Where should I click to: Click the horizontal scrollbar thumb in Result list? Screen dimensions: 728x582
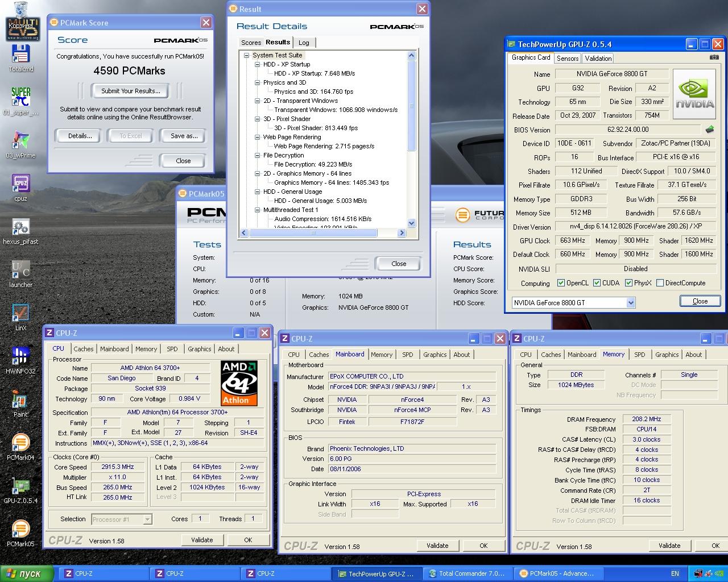pos(313,232)
